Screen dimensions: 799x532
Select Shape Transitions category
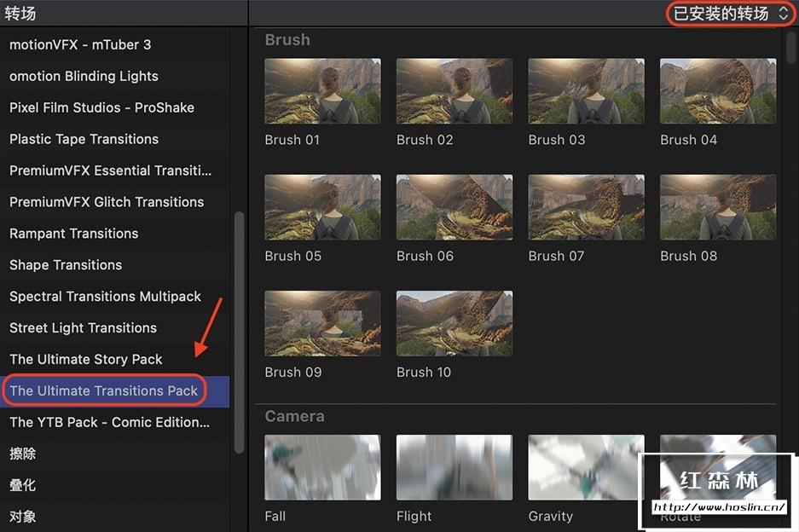point(114,265)
